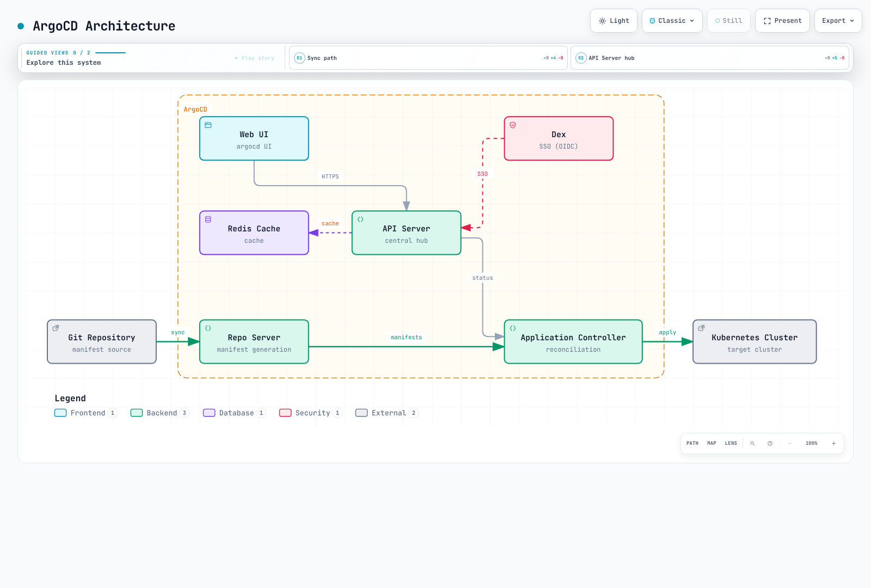Click the orange cache edge label
Image resolution: width=871 pixels, height=588 pixels.
point(330,223)
